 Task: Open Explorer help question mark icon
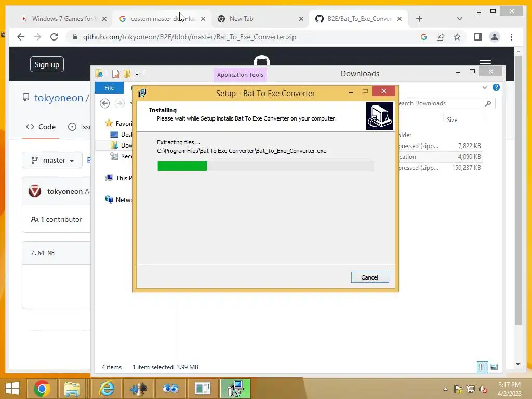click(496, 87)
